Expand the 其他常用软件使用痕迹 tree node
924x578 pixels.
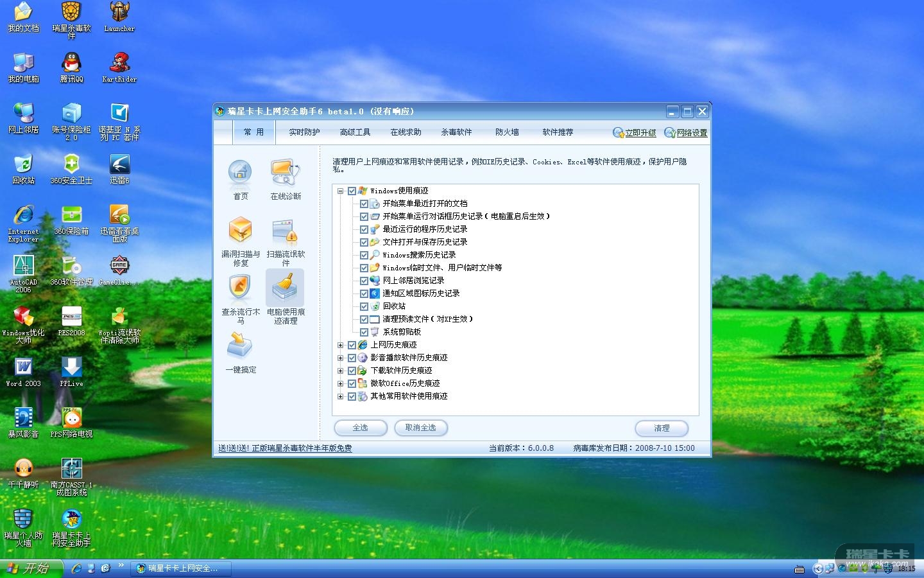pos(340,396)
